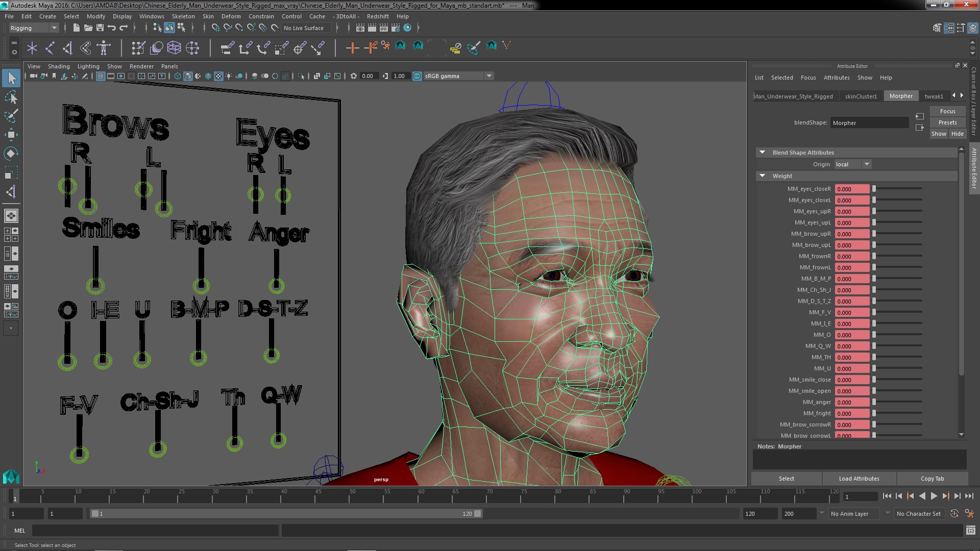Choose the Move tool
Screen dimensions: 980x551
point(11,135)
